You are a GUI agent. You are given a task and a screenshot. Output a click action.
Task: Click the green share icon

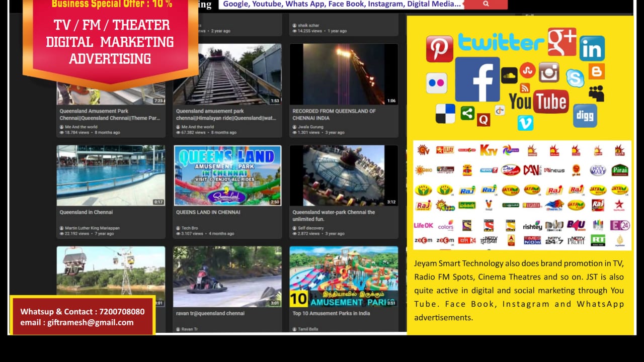(467, 113)
